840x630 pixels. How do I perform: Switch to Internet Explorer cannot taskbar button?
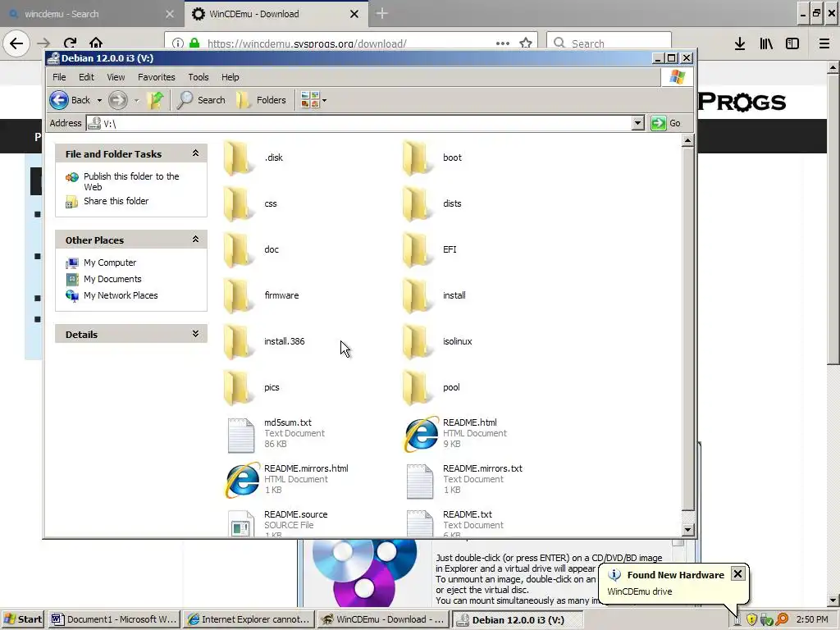pos(248,619)
